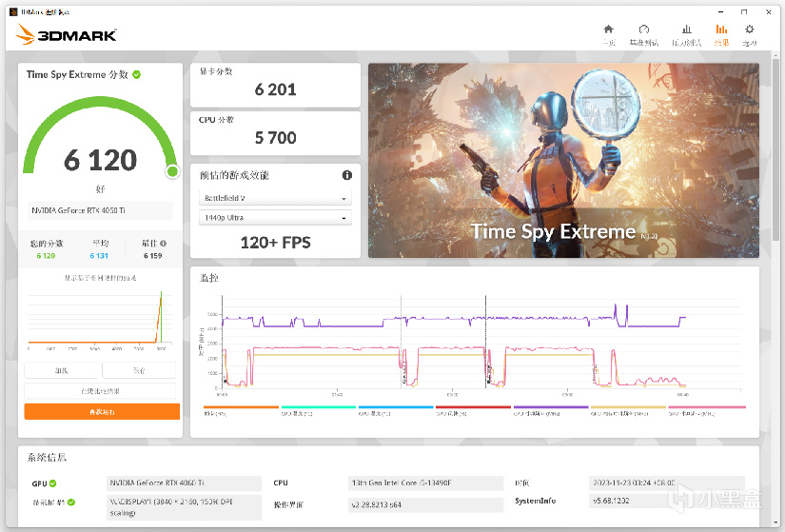Click the timestamp 2023-11-23 03:24 +08:00
This screenshot has width=785, height=532.
click(667, 483)
